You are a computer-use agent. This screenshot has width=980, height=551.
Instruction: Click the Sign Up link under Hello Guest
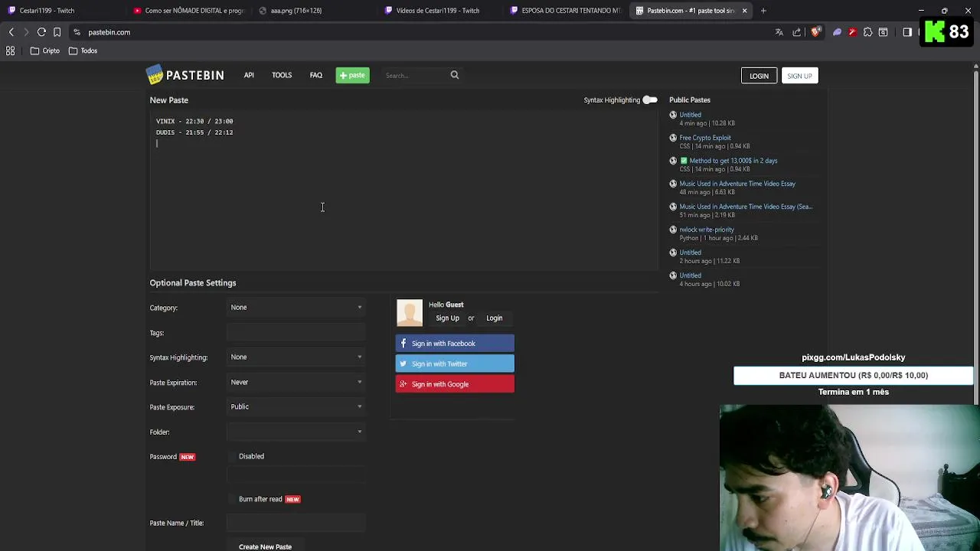click(448, 318)
